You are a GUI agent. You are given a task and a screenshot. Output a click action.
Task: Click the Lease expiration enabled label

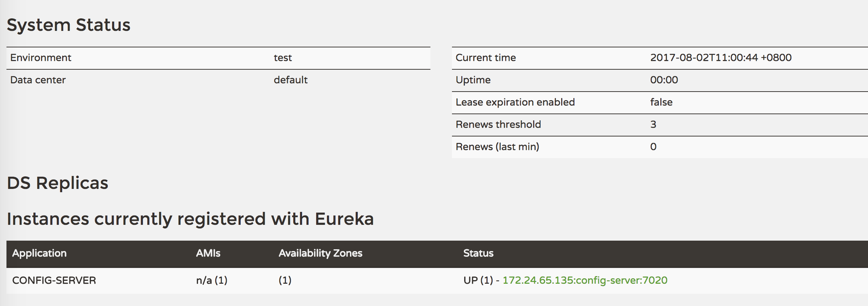click(x=515, y=102)
